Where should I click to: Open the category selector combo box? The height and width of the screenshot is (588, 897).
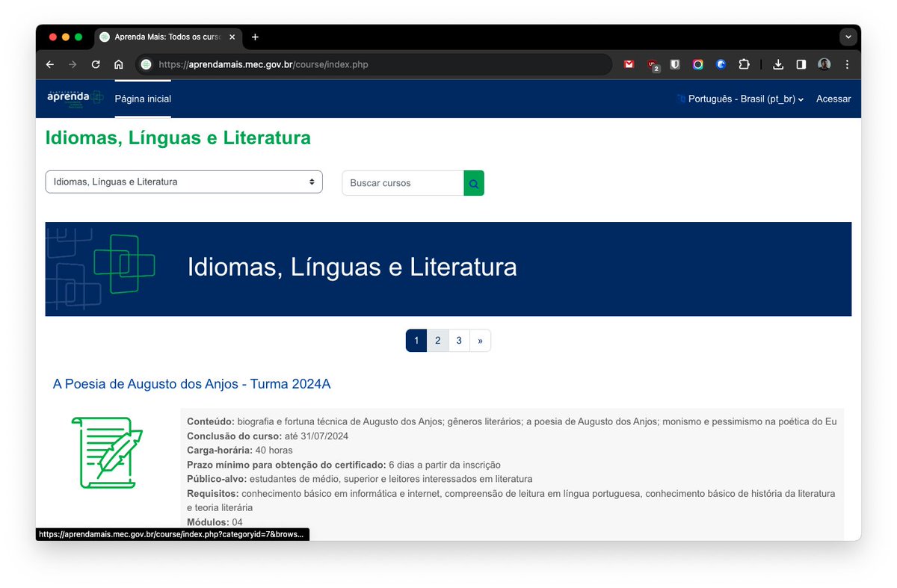point(184,182)
